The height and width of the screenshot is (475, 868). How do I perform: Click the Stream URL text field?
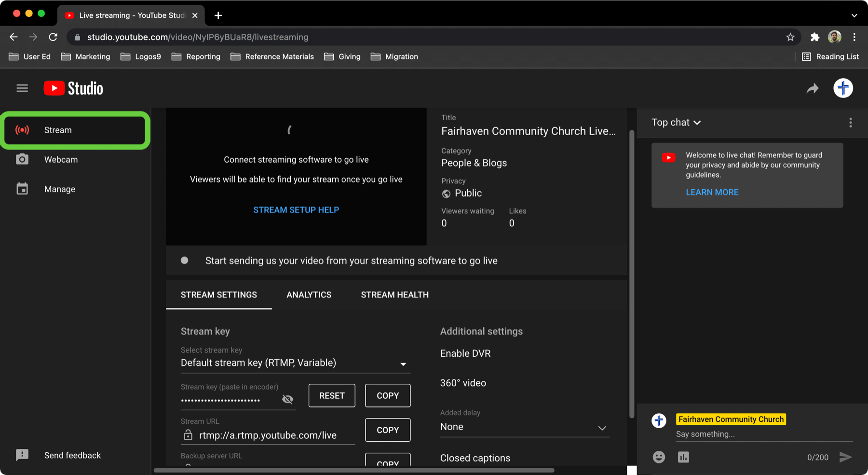point(268,435)
